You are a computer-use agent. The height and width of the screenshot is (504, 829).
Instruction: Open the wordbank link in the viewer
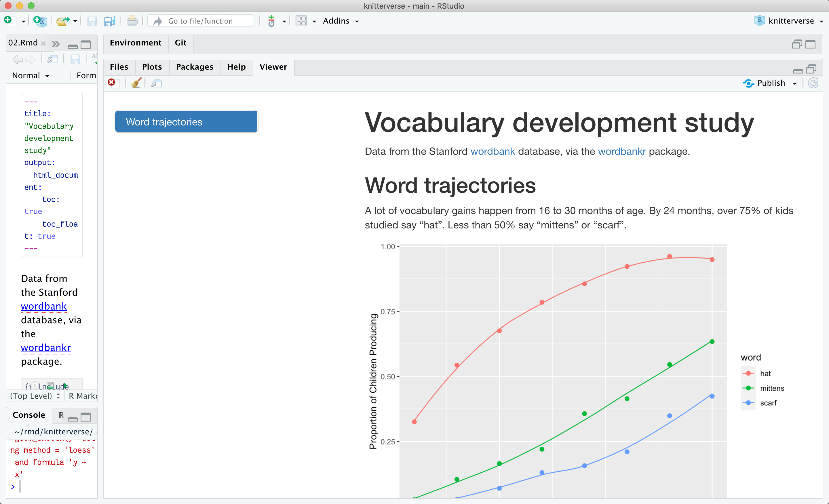point(493,151)
